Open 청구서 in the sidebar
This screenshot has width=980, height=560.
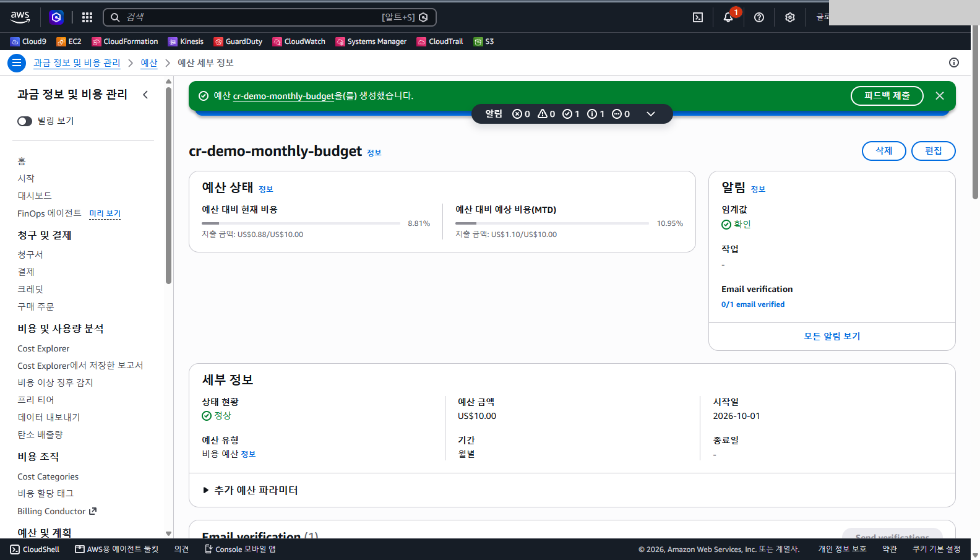[x=30, y=254]
